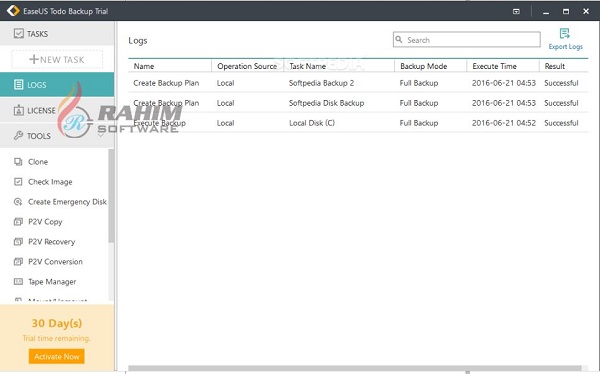Click the Check Image icon
The image size is (600, 374).
pyautogui.click(x=18, y=181)
